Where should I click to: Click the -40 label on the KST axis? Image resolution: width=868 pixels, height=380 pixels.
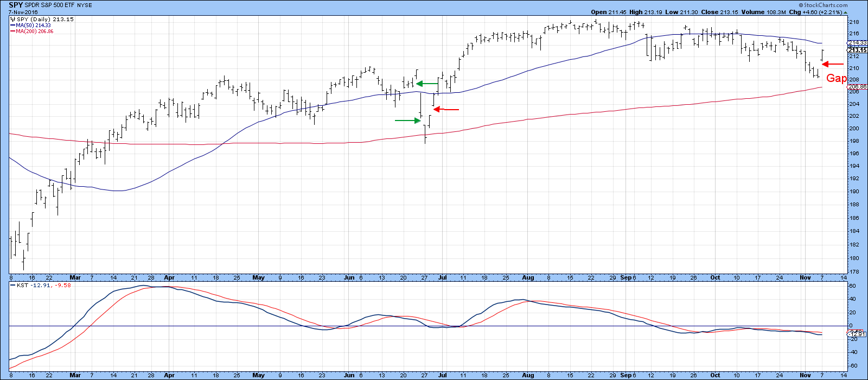(x=854, y=352)
